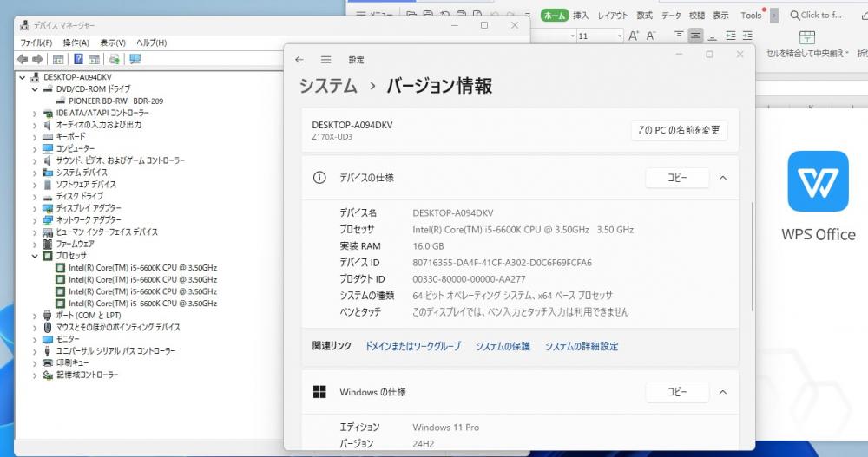This screenshot has height=457, width=868.
Task: Click この PC の名前を変更 button
Action: click(679, 130)
